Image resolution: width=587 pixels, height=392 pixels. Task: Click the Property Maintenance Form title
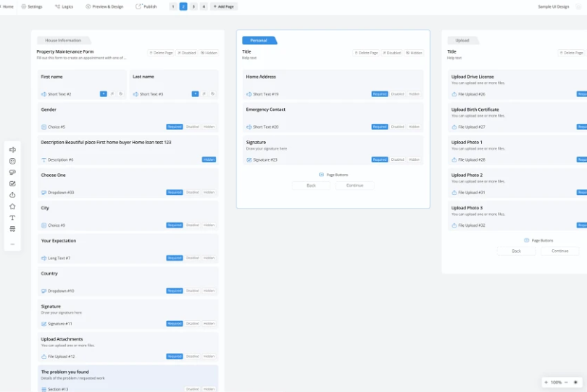65,51
